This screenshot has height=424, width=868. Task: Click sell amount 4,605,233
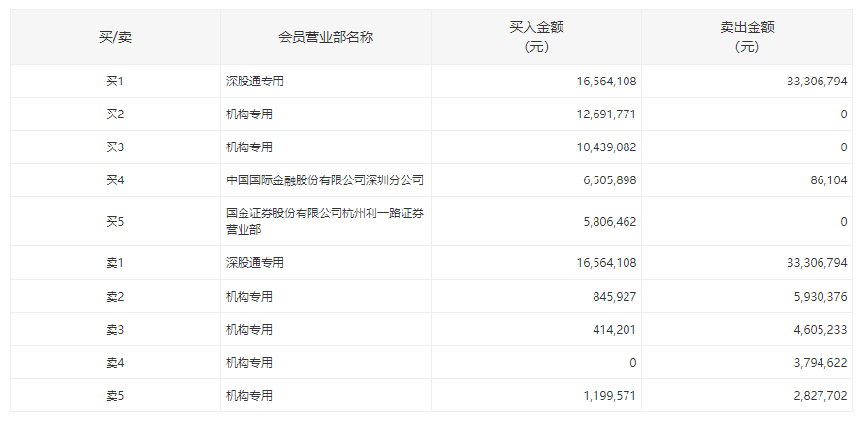point(820,330)
